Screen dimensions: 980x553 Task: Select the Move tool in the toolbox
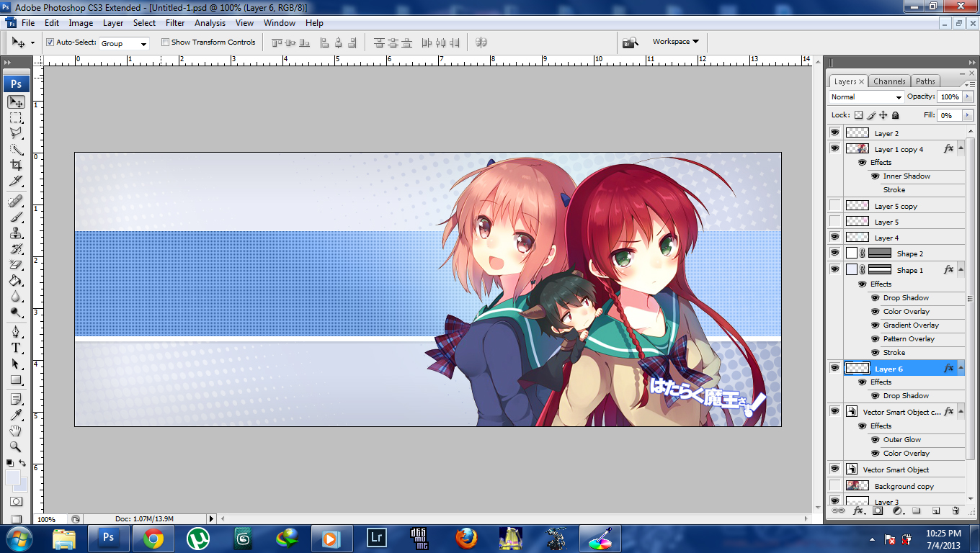point(16,102)
